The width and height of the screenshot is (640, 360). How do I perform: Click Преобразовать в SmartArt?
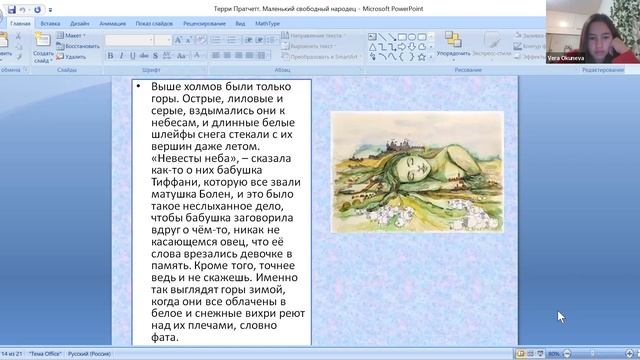321,57
